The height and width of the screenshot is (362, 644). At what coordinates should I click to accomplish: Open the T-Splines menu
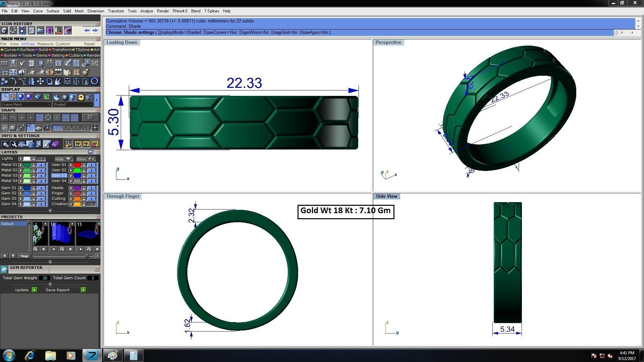click(211, 11)
